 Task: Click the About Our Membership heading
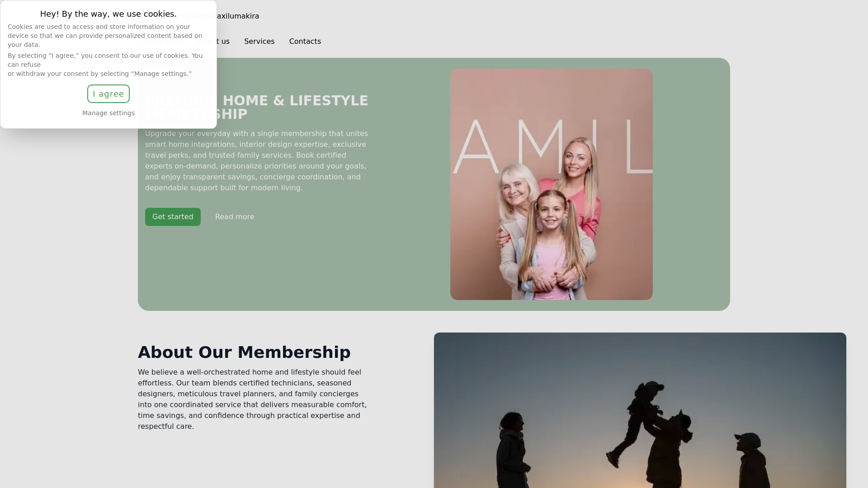pyautogui.click(x=244, y=352)
